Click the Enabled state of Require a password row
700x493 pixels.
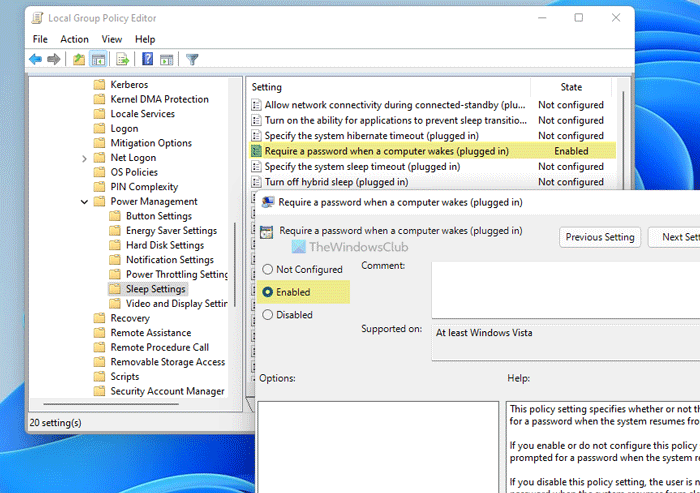pyautogui.click(x=571, y=151)
